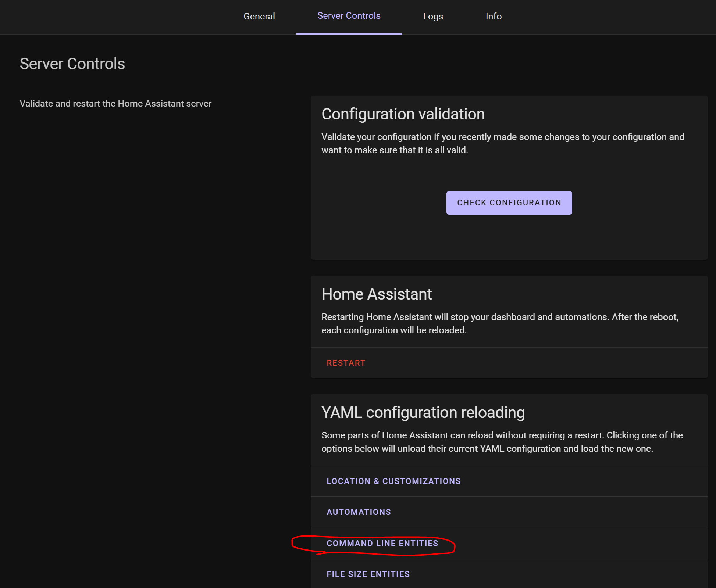Image resolution: width=716 pixels, height=588 pixels.
Task: Click the Server Controls page heading
Action: click(x=72, y=64)
